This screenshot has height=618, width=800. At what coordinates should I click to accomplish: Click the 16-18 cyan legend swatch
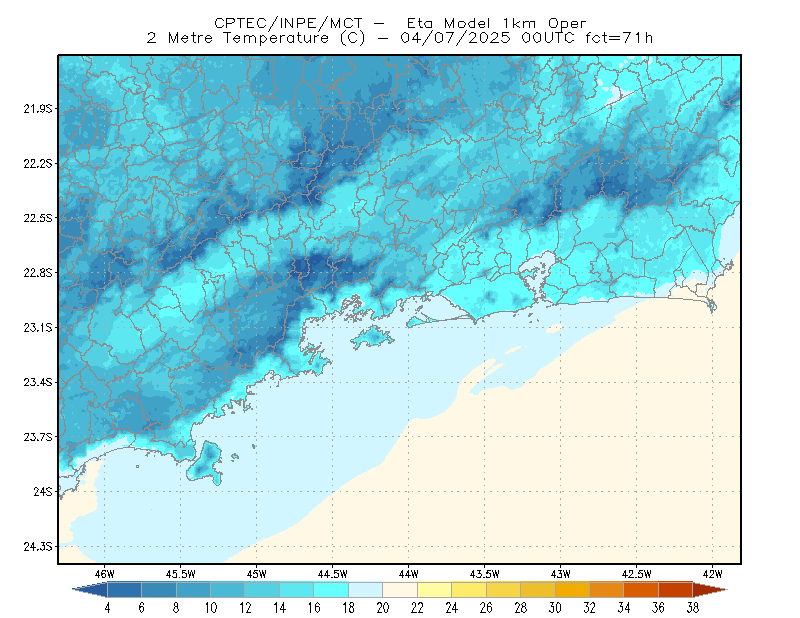(x=331, y=590)
